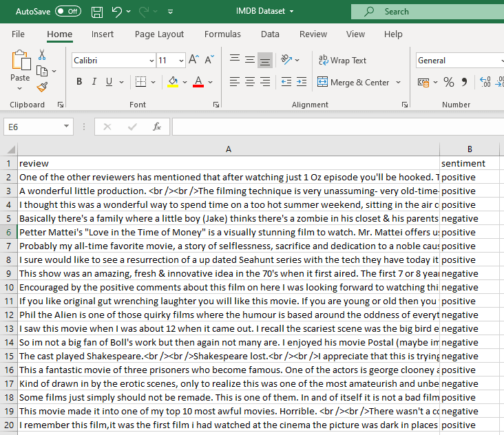
Task: Apply Comma Style format
Action: [x=464, y=82]
